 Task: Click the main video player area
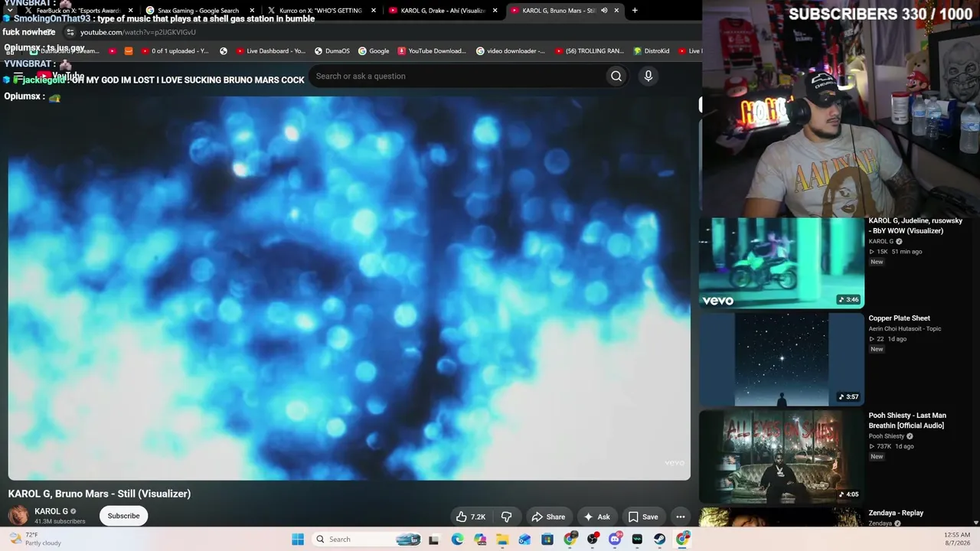[x=349, y=288]
